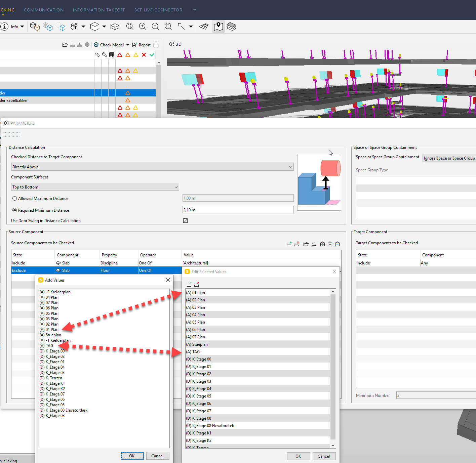476x463 pixels.
Task: Open folder icon in Source Components toolbar
Action: (306, 244)
